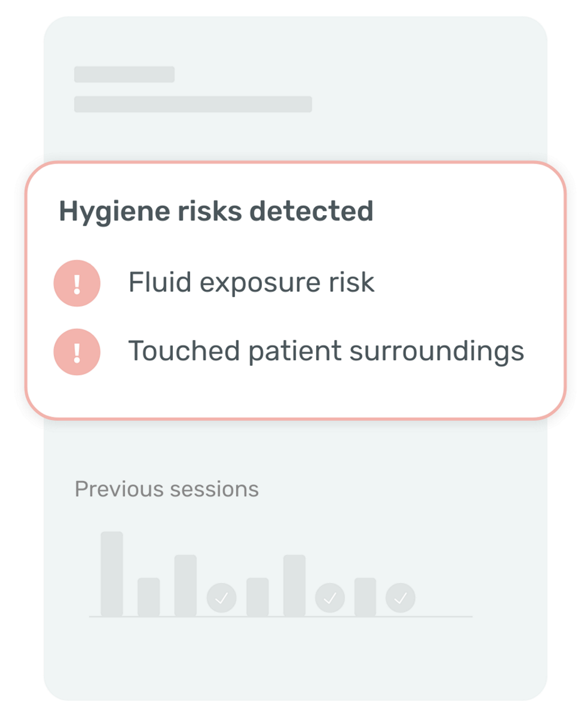Viewport: 588px width, 721px height.
Task: Open the Fluid exposure risk item
Action: (x=251, y=282)
